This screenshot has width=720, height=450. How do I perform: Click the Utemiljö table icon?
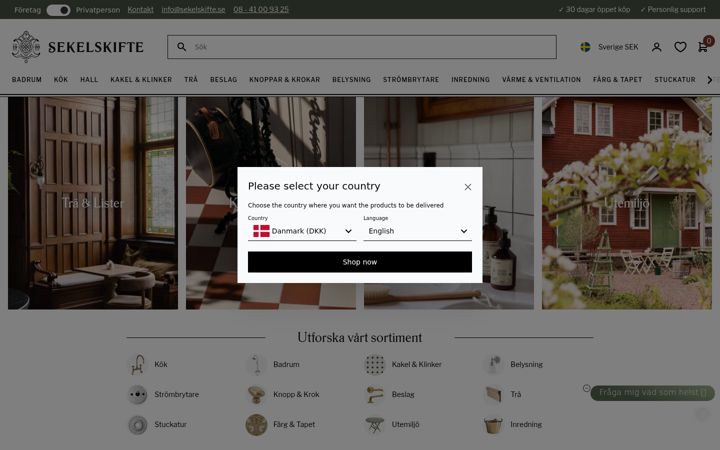tap(375, 425)
